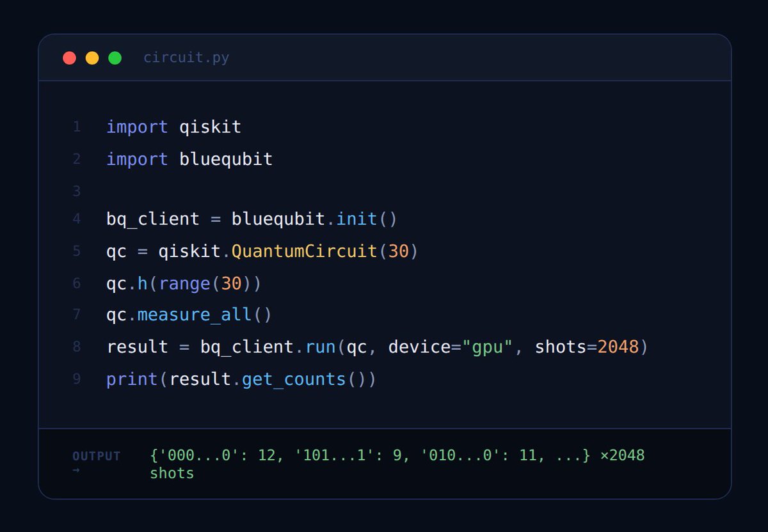Click the 'import' keyword on line 2
Viewport: 768px width, 532px height.
click(138, 159)
